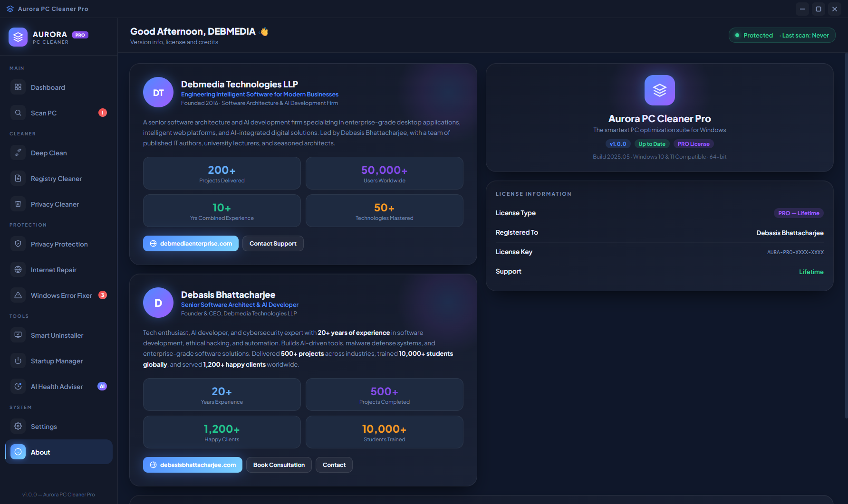This screenshot has width=848, height=504.
Task: Click the Book Consultation button
Action: pos(279,465)
